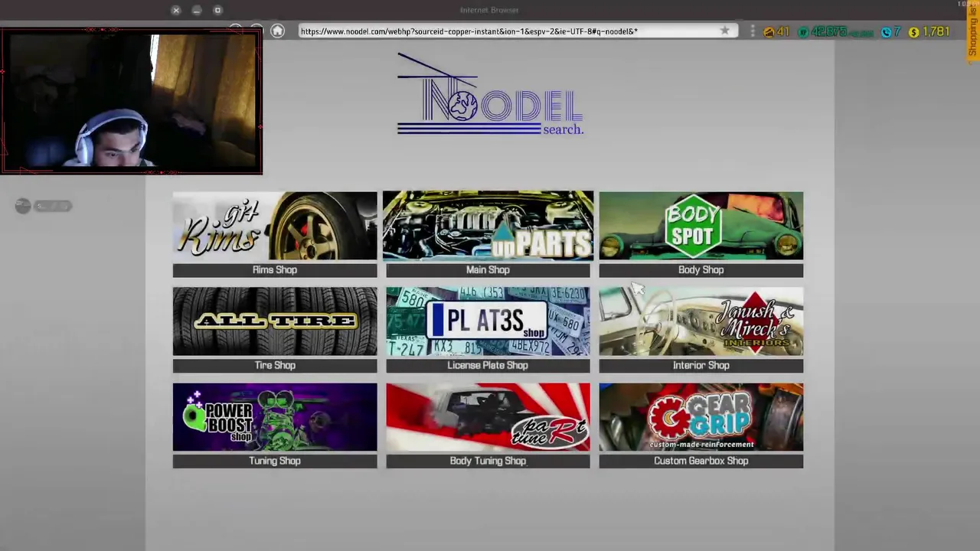Open the Gi4 Rims banner image

tap(275, 226)
